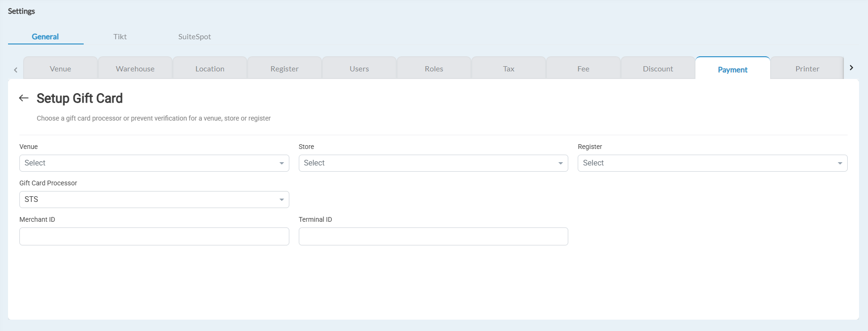Go to the Roles tab
Viewport: 868px width, 331px height.
click(x=434, y=69)
